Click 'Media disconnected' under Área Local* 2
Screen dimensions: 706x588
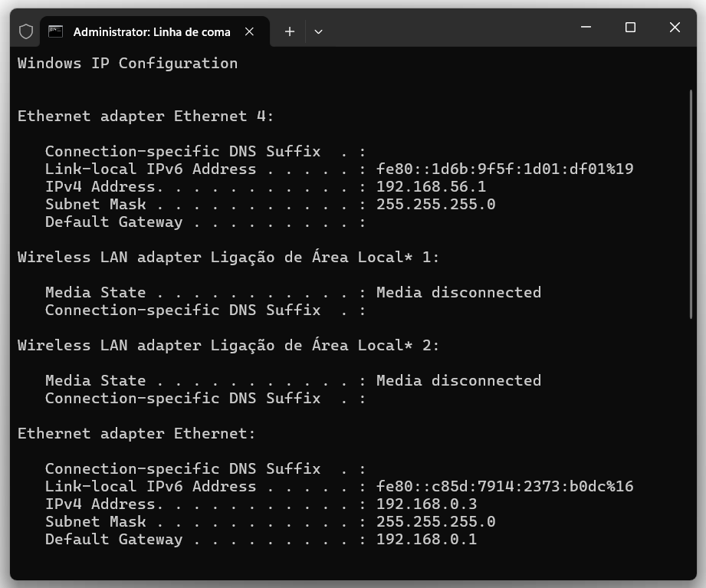pos(458,380)
